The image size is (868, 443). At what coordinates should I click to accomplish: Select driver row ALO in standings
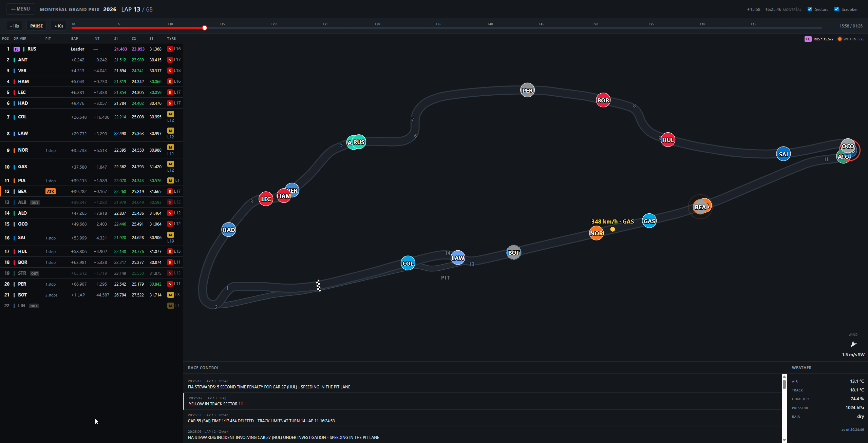91,213
